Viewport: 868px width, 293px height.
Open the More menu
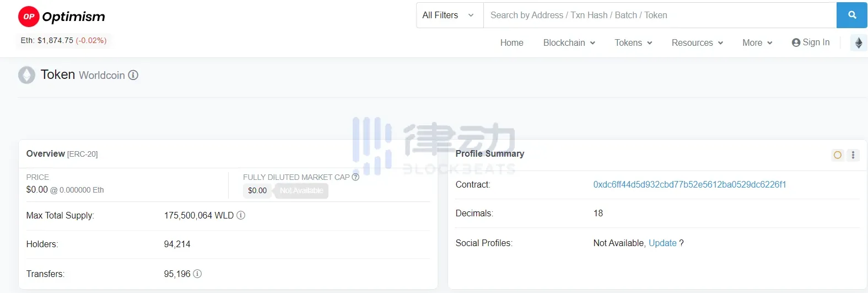(757, 42)
